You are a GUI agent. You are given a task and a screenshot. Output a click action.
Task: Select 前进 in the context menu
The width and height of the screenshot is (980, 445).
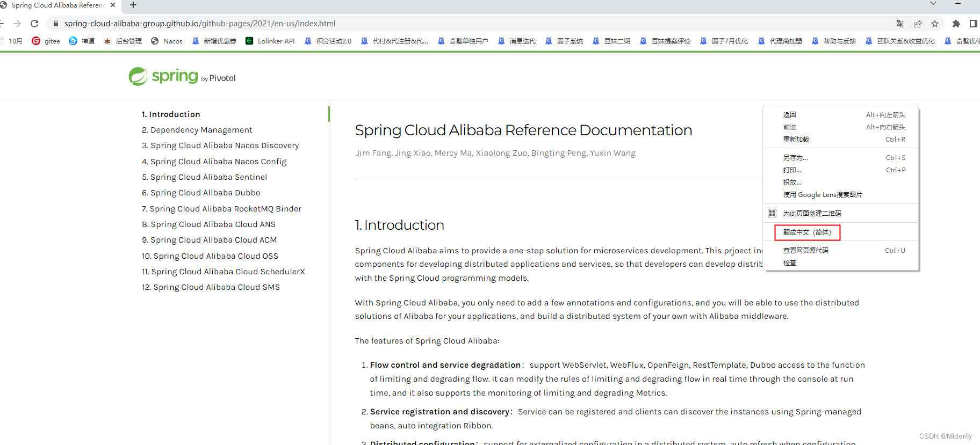841,127
